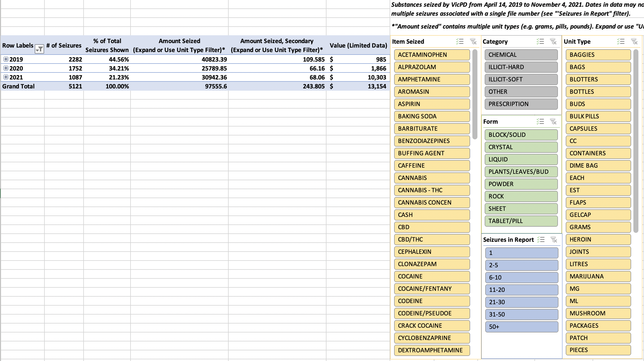
Task: Toggle the POWDER form filter
Action: coord(521,184)
